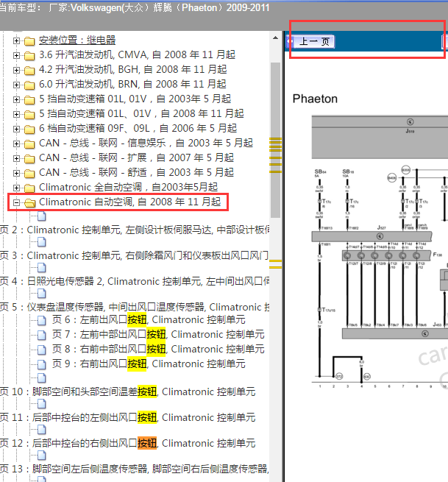Click folder icon of 4.2 升汽油发动机
The height and width of the screenshot is (482, 448).
(x=29, y=70)
